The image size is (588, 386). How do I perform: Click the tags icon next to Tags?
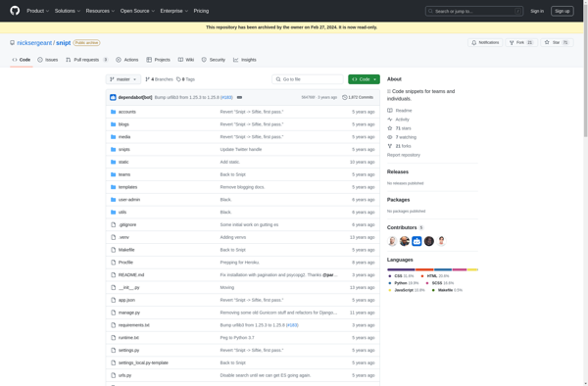click(178, 79)
